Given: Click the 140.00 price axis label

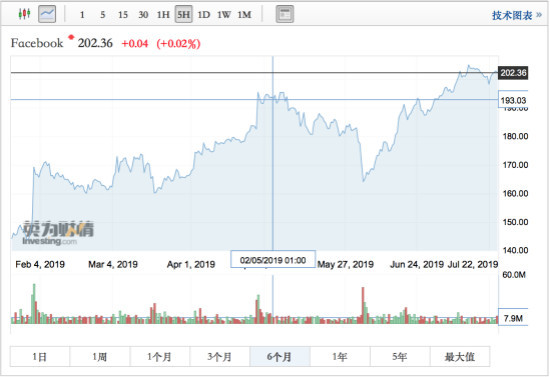Looking at the screenshot, I should tap(515, 250).
